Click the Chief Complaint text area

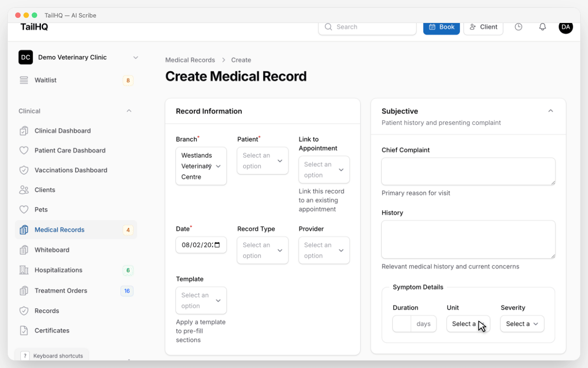tap(468, 171)
